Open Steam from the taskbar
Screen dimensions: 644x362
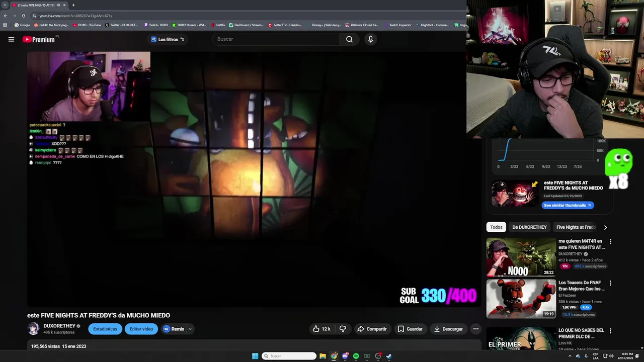tap(389, 356)
